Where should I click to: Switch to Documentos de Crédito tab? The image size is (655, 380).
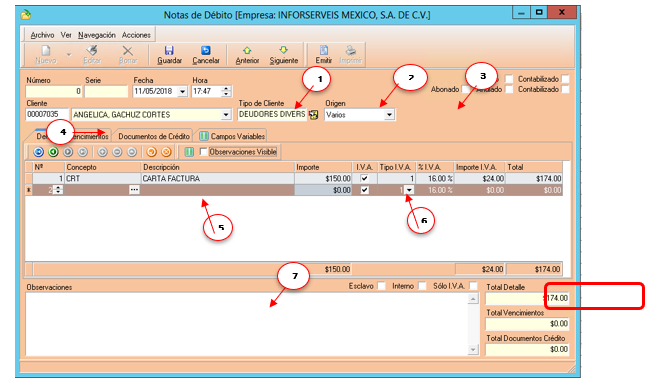tap(154, 136)
